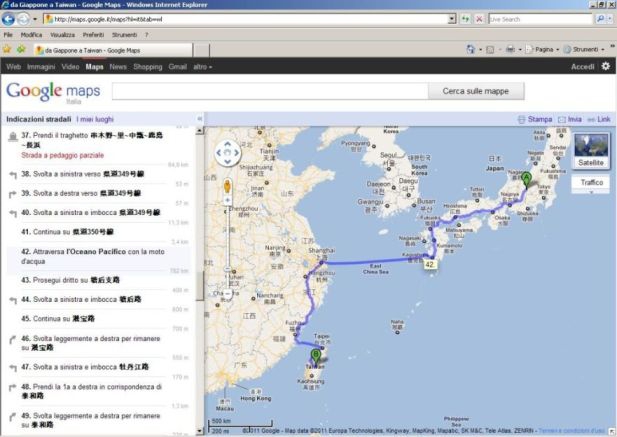617x437 pixels.
Task: Open the File menu
Action: tap(8, 35)
